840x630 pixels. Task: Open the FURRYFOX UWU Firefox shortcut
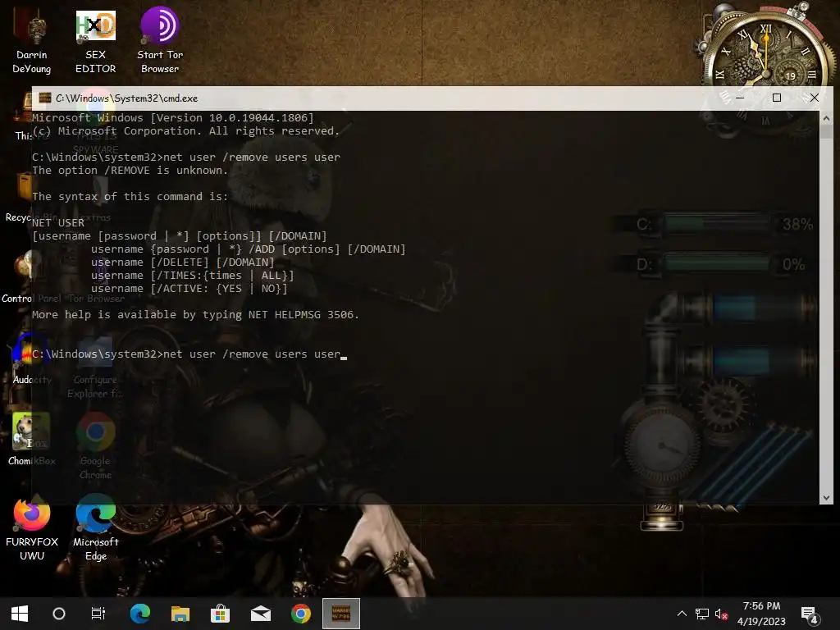pos(32,529)
